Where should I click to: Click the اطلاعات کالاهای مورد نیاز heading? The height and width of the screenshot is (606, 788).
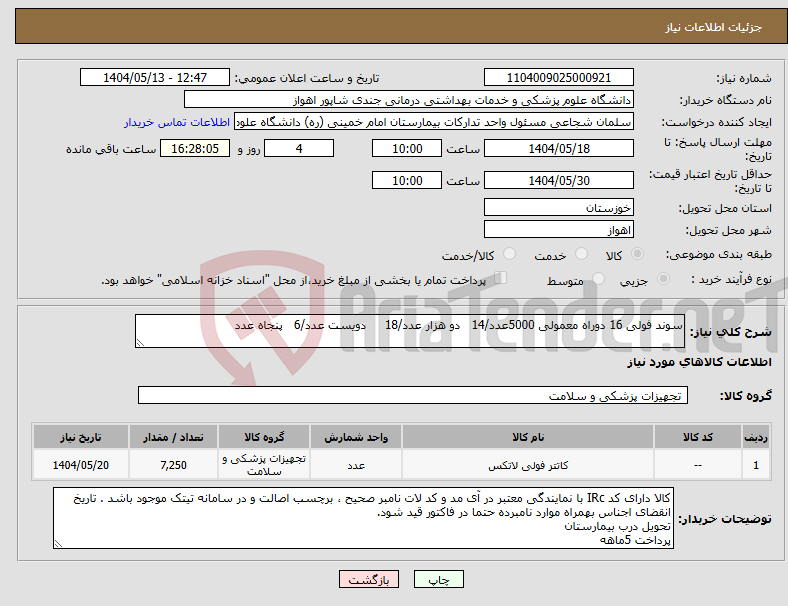[x=699, y=362]
